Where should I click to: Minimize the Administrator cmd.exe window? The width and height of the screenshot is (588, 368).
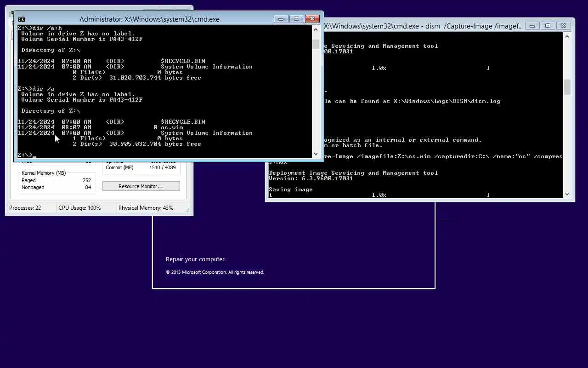tap(281, 19)
